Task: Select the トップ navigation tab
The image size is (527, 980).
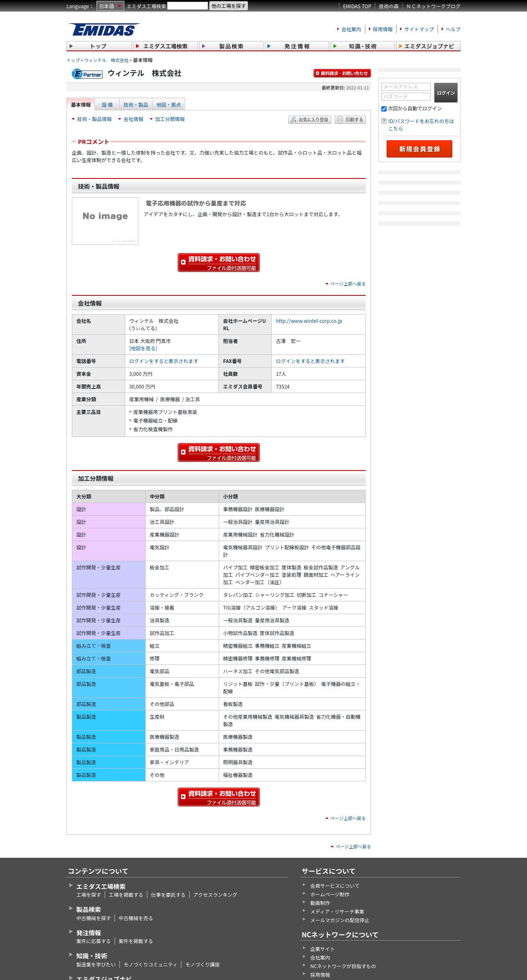Action: click(x=99, y=46)
